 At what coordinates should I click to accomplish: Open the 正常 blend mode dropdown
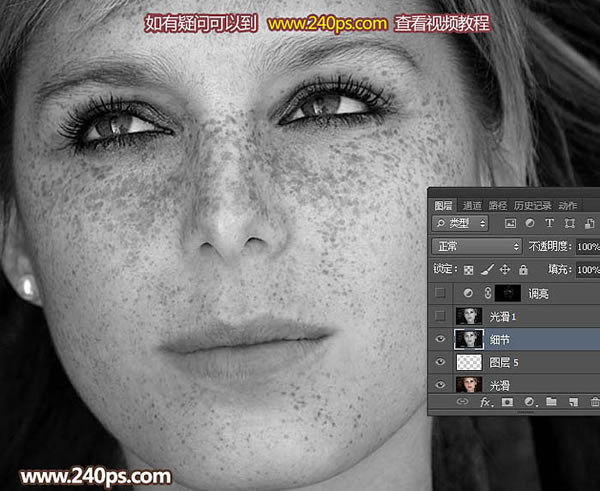(x=477, y=246)
